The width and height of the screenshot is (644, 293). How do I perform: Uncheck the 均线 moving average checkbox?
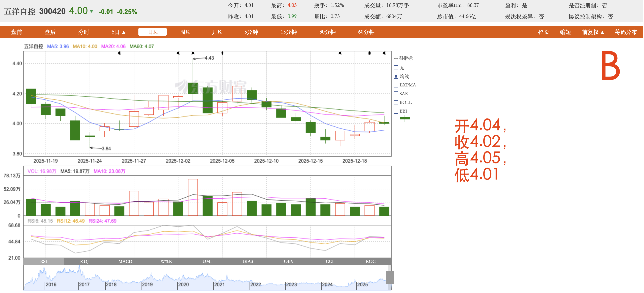396,77
